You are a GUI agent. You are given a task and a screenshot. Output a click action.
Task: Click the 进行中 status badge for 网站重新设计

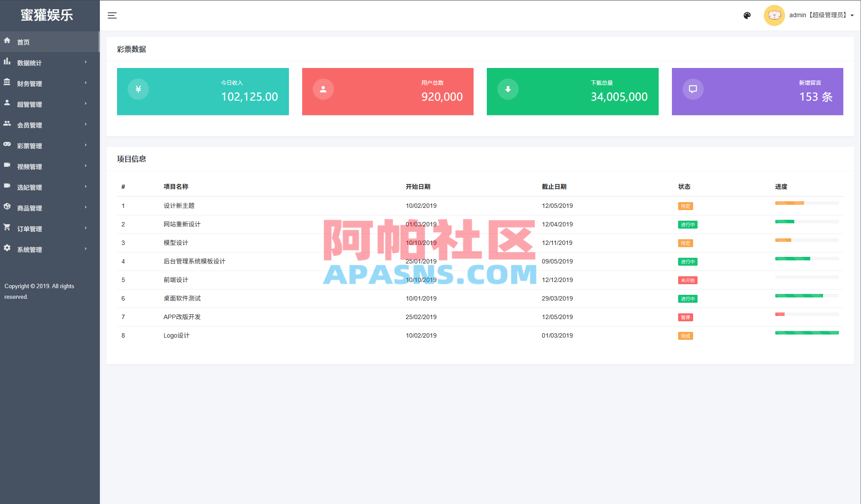(687, 225)
